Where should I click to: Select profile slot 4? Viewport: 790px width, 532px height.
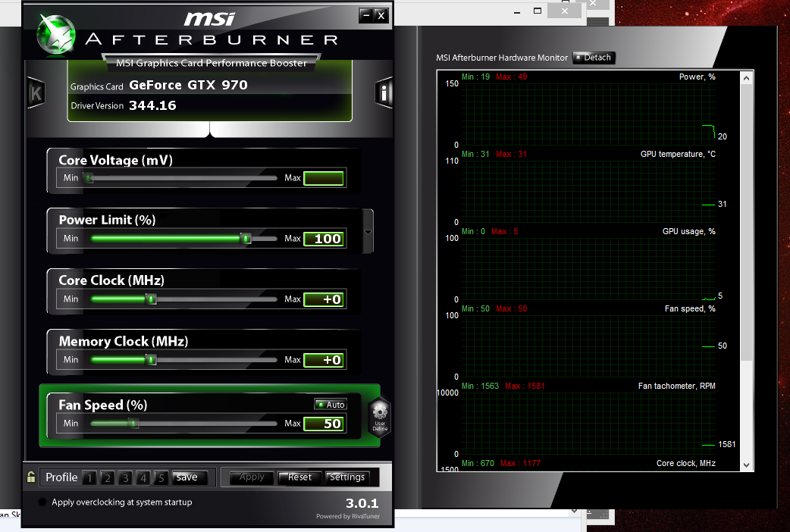143,477
